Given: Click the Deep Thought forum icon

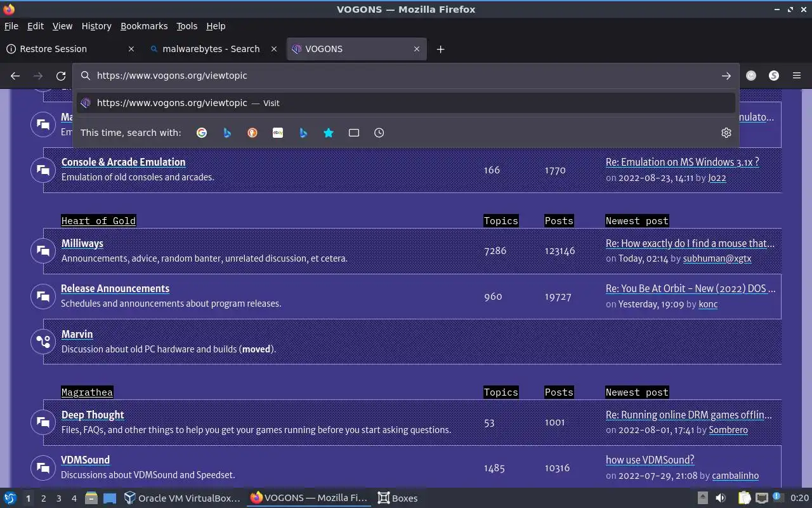Looking at the screenshot, I should pyautogui.click(x=43, y=422).
